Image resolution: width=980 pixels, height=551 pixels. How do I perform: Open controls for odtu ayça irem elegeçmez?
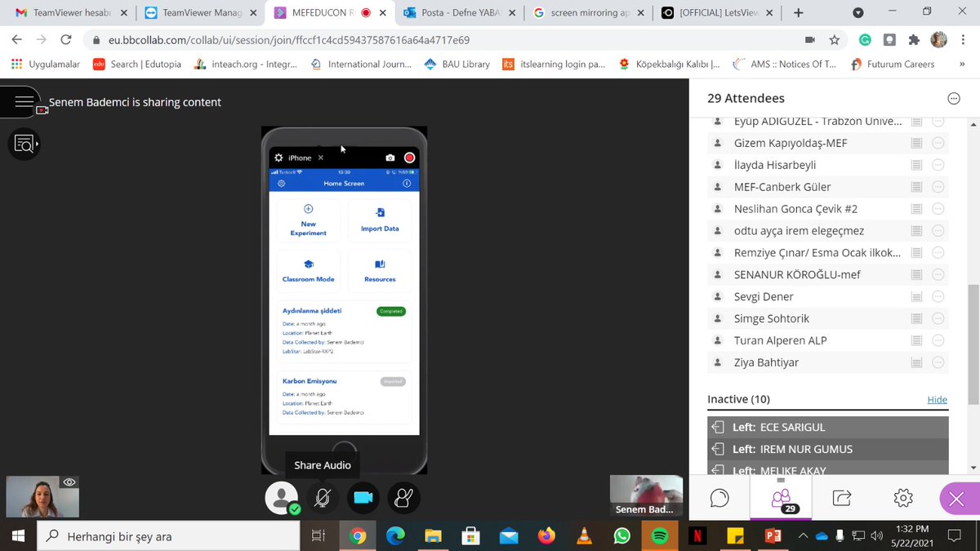(938, 231)
